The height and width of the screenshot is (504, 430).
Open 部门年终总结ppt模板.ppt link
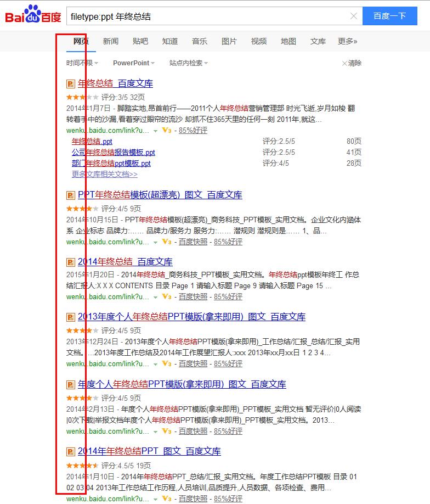coord(111,163)
